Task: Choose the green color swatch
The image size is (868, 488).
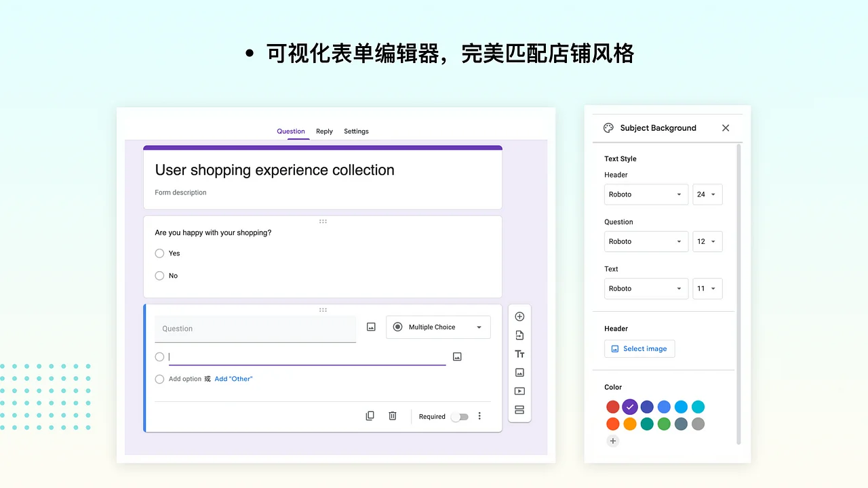Action: pos(664,424)
